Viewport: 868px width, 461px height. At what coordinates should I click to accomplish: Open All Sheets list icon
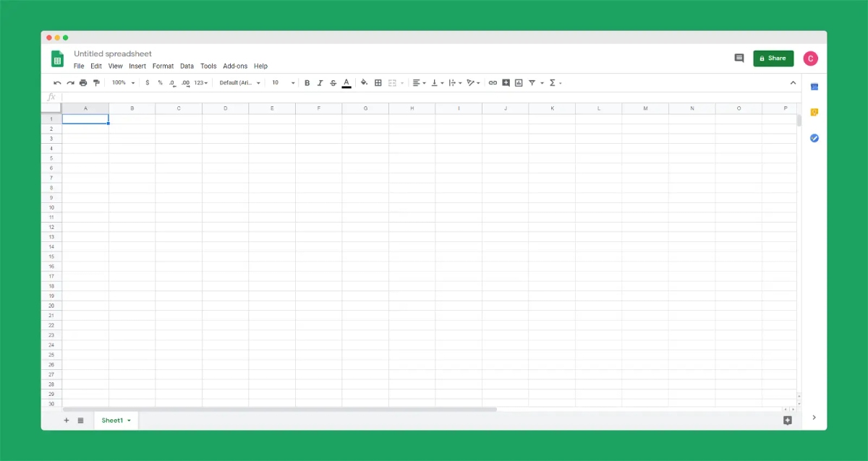pos(80,420)
